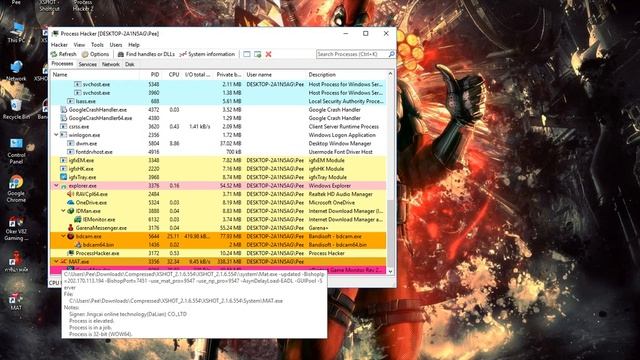Open Options from the toolbar
640x360 pixels.
coord(95,54)
